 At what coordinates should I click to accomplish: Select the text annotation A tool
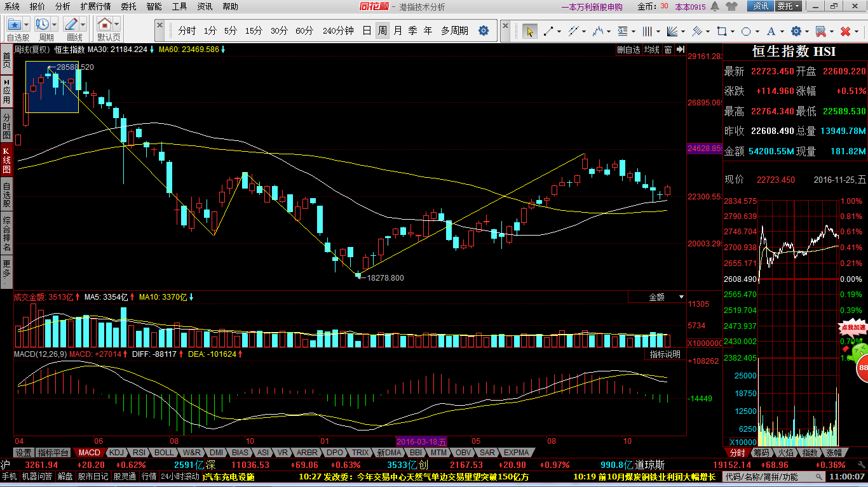pyautogui.click(x=771, y=31)
